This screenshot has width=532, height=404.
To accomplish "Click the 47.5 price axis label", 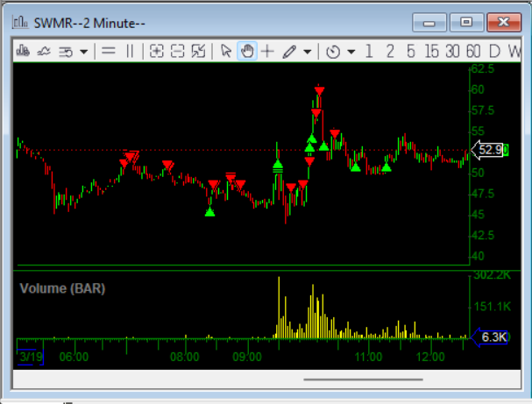I will coord(483,194).
